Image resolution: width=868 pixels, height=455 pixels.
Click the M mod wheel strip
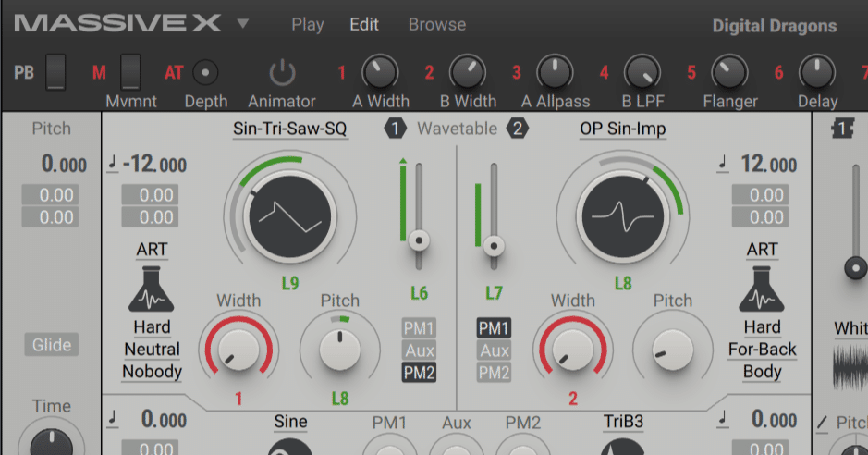click(x=130, y=71)
